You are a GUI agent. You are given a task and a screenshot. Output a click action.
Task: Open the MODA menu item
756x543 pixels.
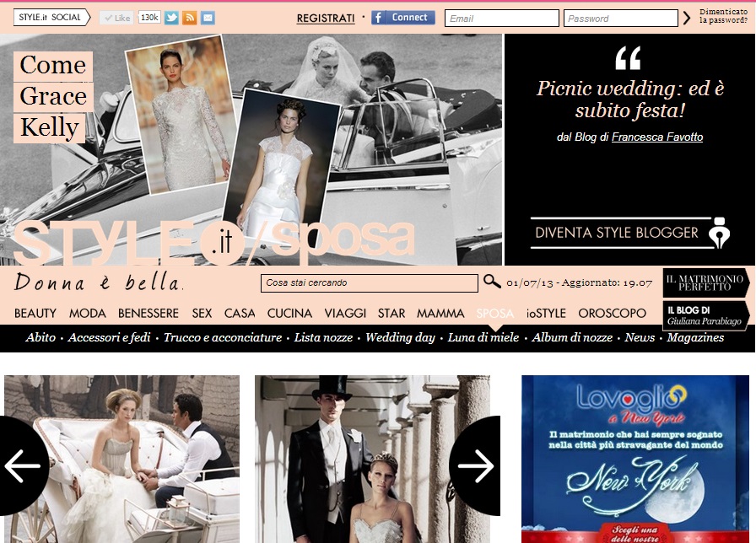(x=87, y=313)
